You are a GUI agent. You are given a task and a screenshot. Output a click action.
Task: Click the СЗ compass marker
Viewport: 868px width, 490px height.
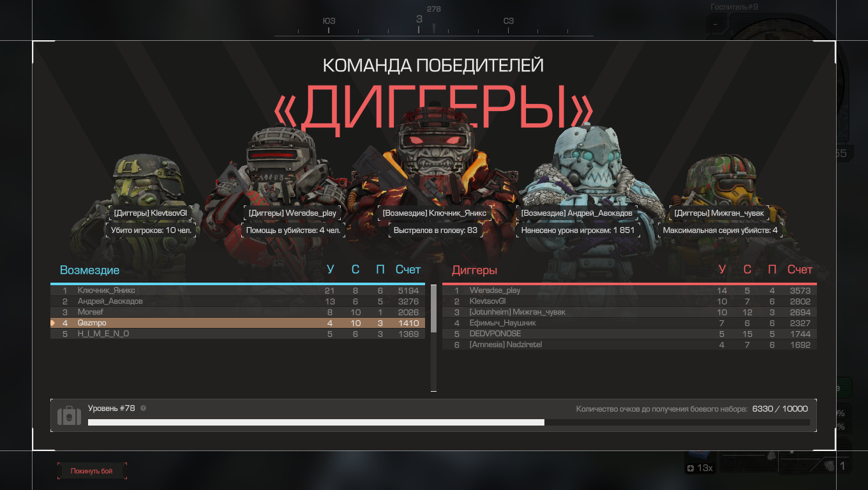(509, 21)
